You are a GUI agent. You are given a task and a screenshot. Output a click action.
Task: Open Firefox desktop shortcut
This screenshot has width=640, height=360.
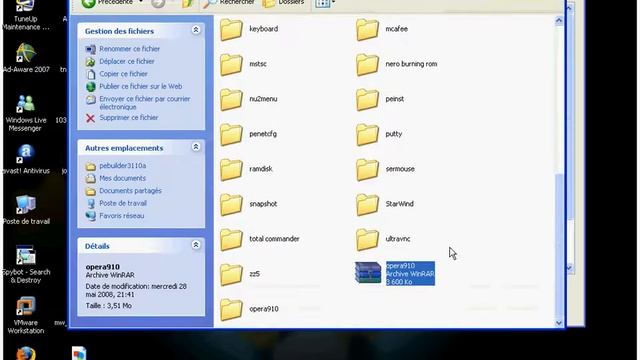pyautogui.click(x=26, y=353)
